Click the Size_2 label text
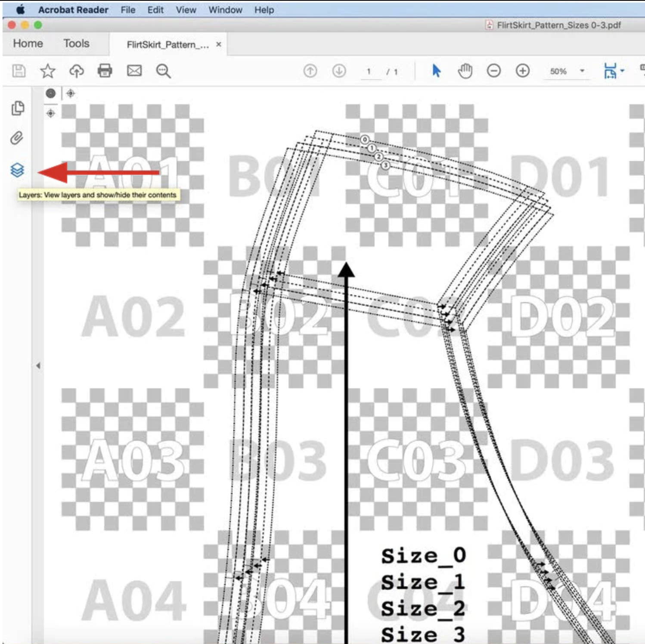 click(x=423, y=608)
